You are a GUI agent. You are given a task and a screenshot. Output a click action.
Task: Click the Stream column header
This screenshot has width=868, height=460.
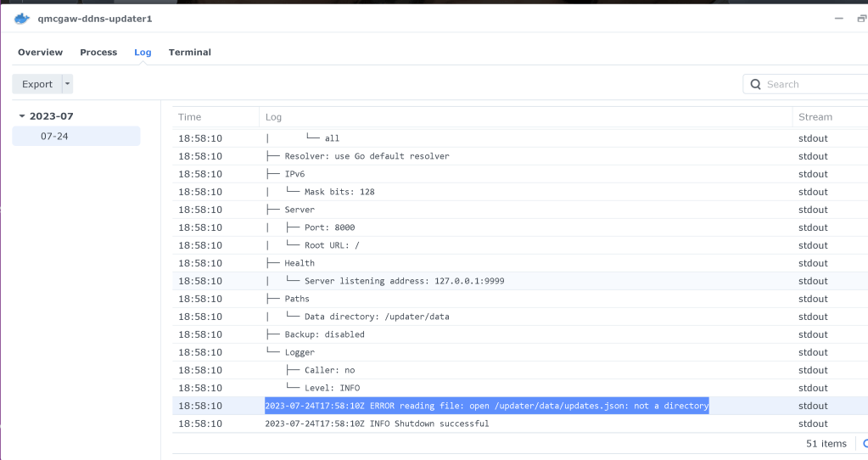coord(830,117)
